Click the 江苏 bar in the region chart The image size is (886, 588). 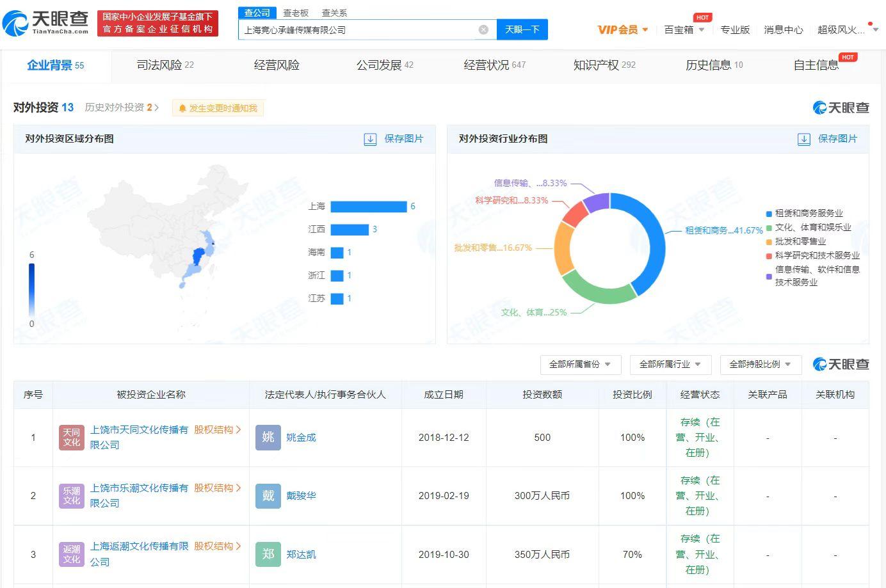(337, 298)
